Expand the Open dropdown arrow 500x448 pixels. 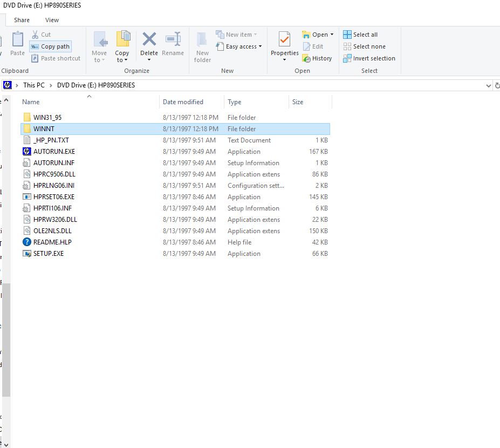(332, 35)
